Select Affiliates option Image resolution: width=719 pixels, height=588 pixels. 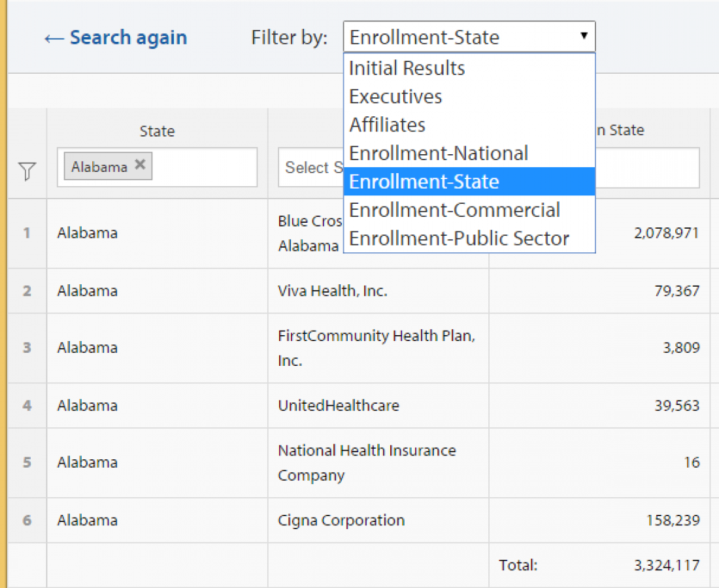469,125
